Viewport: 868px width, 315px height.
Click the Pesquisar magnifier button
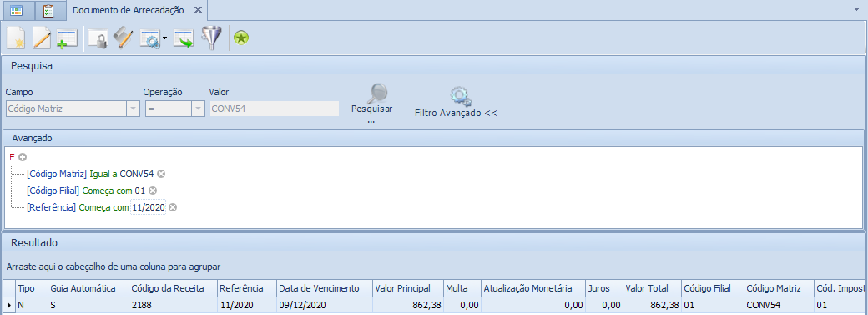click(372, 103)
